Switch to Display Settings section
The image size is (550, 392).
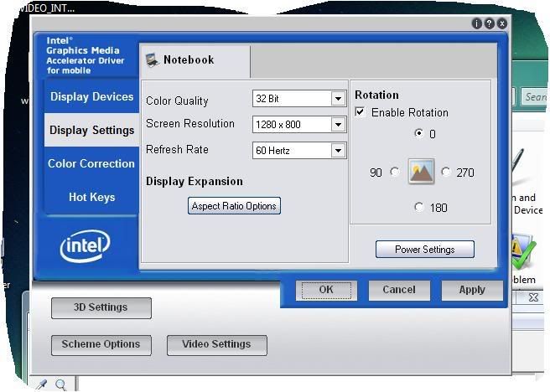[x=92, y=130]
